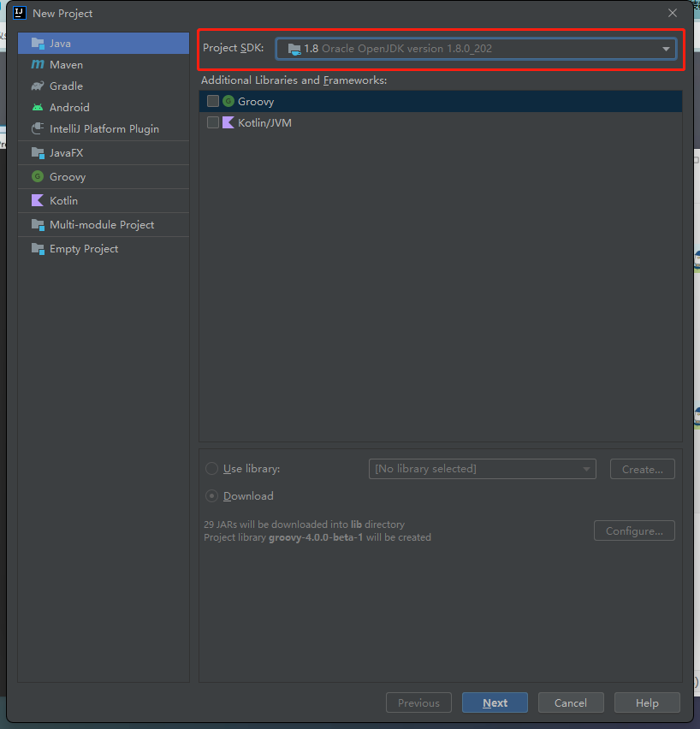Enable the Kotlin/JVM framework checkbox

212,122
